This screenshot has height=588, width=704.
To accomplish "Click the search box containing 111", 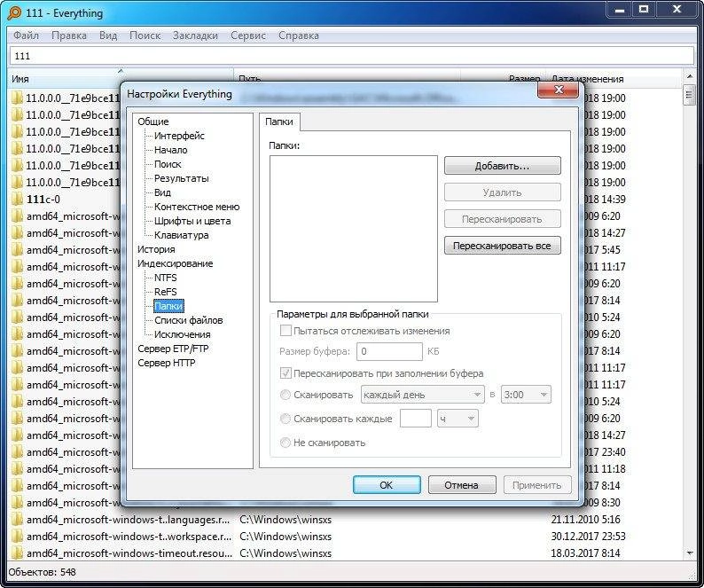I will [x=352, y=56].
